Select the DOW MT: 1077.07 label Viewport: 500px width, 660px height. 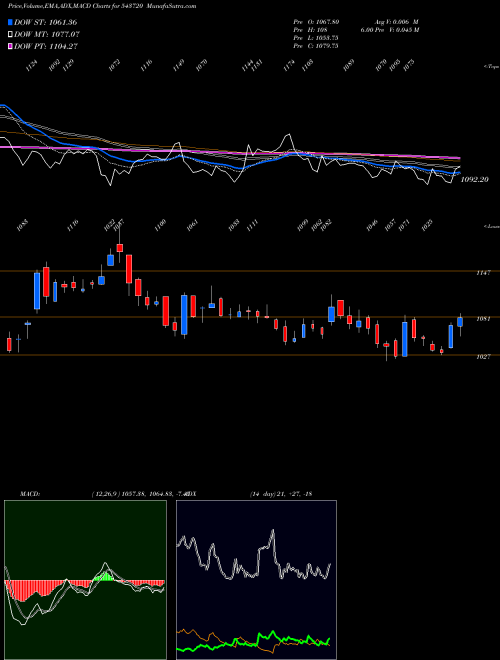click(x=47, y=34)
